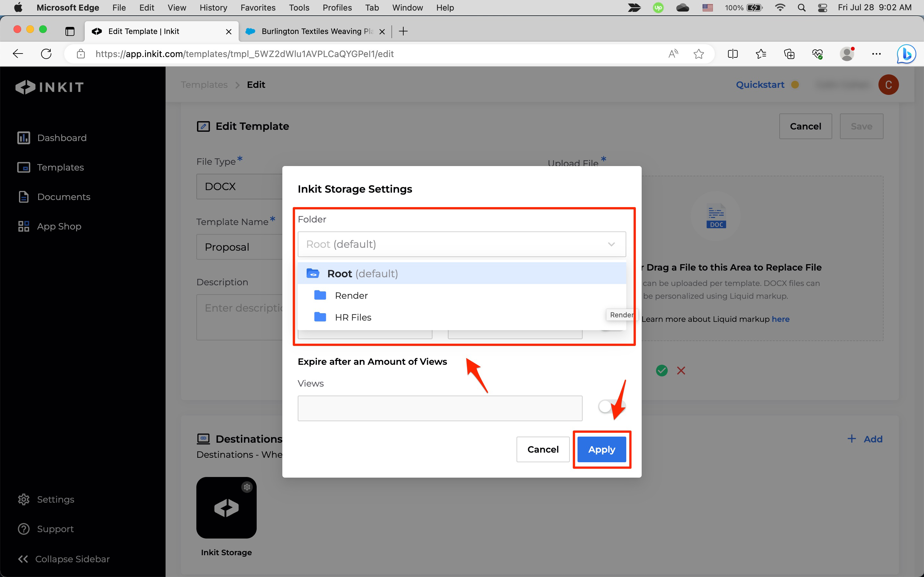This screenshot has height=577, width=924.
Task: Open the Inkit Storage destination tile
Action: [x=226, y=507]
